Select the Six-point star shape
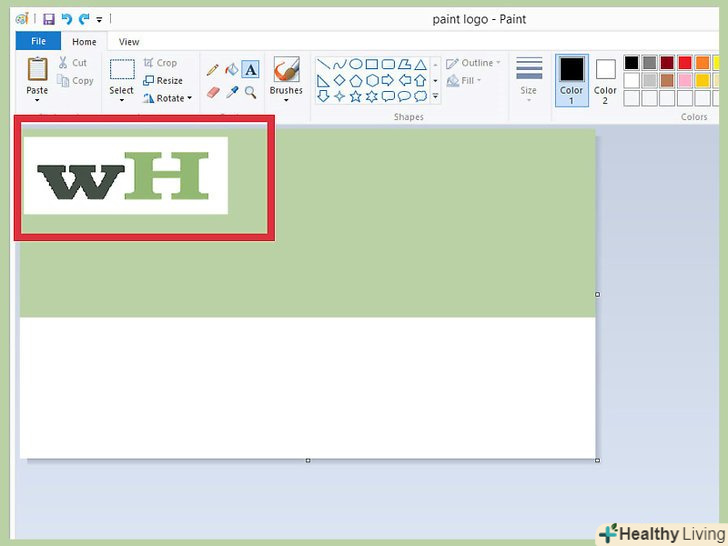The width and height of the screenshot is (728, 546). click(x=372, y=96)
